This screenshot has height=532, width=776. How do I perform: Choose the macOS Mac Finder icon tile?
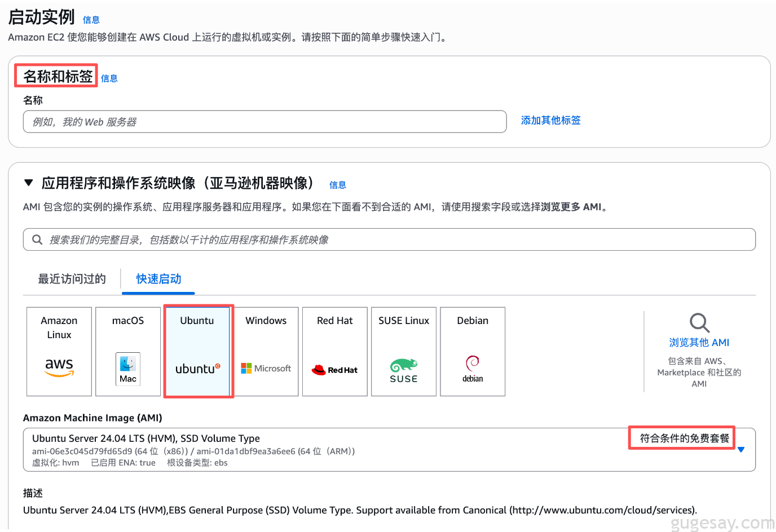[x=128, y=352]
